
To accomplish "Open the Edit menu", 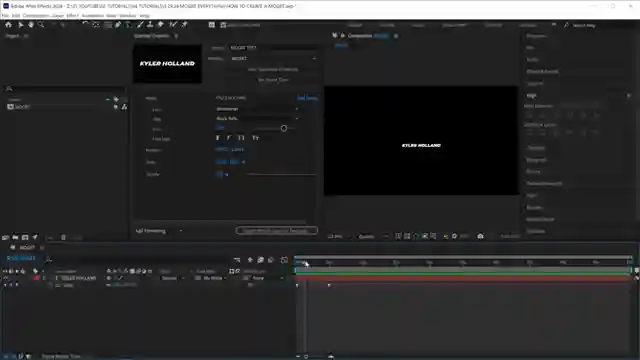I will pyautogui.click(x=16, y=16).
